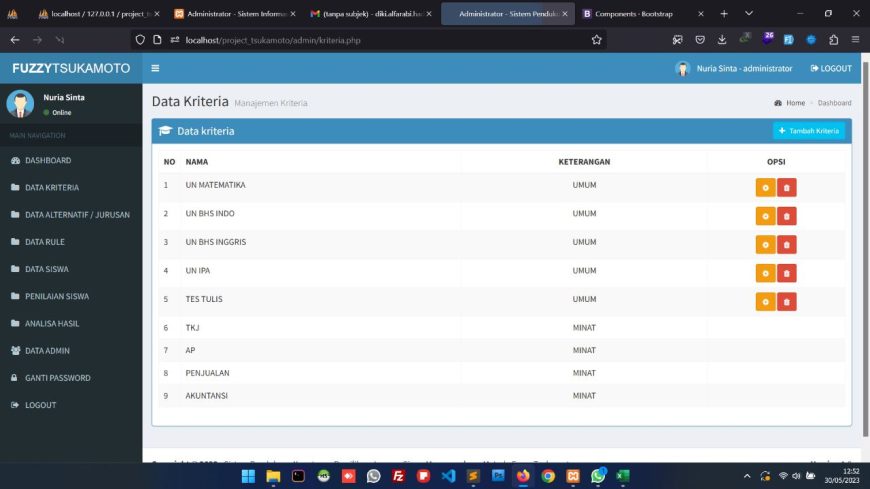Log out using the header LOGOUT link
Viewport: 870px width, 489px height.
[831, 68]
